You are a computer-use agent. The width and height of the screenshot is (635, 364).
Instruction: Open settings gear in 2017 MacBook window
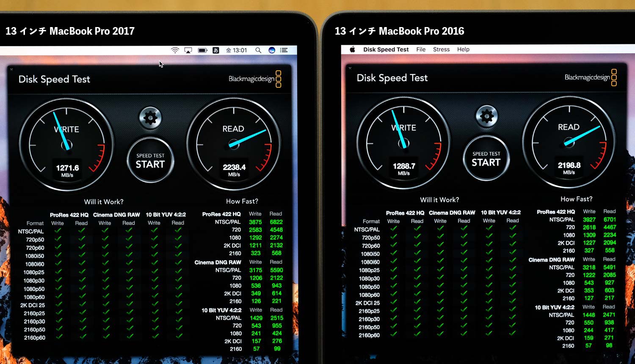click(150, 118)
